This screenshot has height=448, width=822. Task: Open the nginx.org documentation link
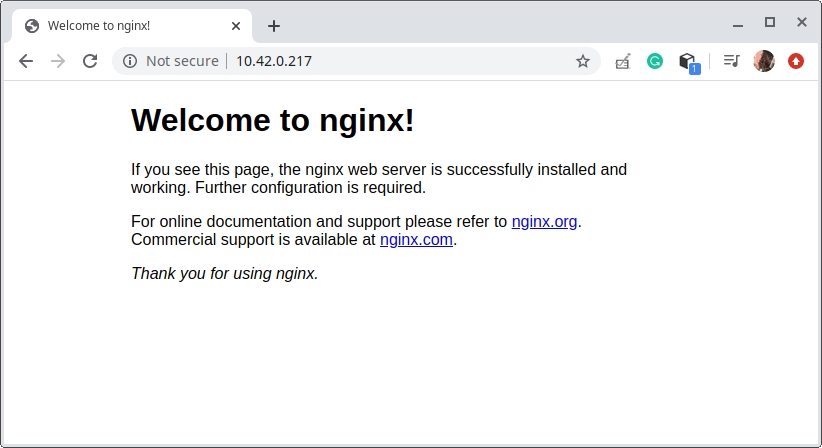click(x=544, y=222)
